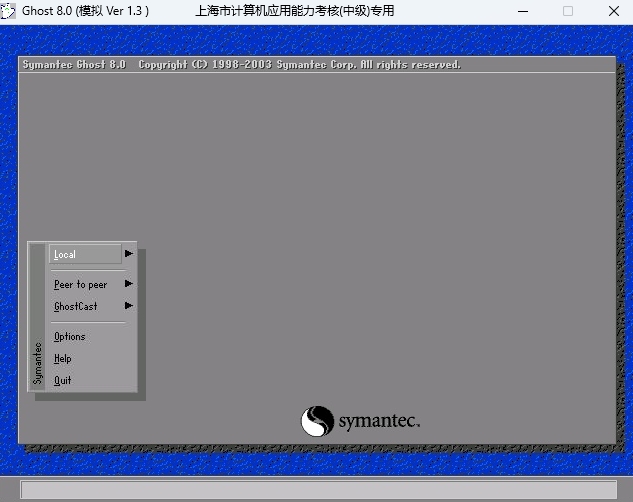
Task: Click the vertical Symantec label strip
Action: click(x=38, y=317)
